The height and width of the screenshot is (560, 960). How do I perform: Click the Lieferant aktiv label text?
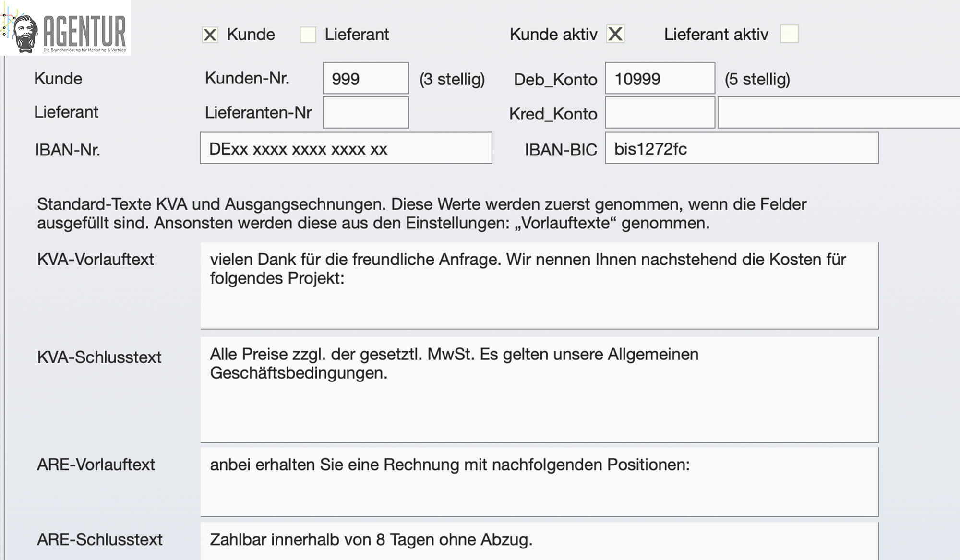coord(716,35)
